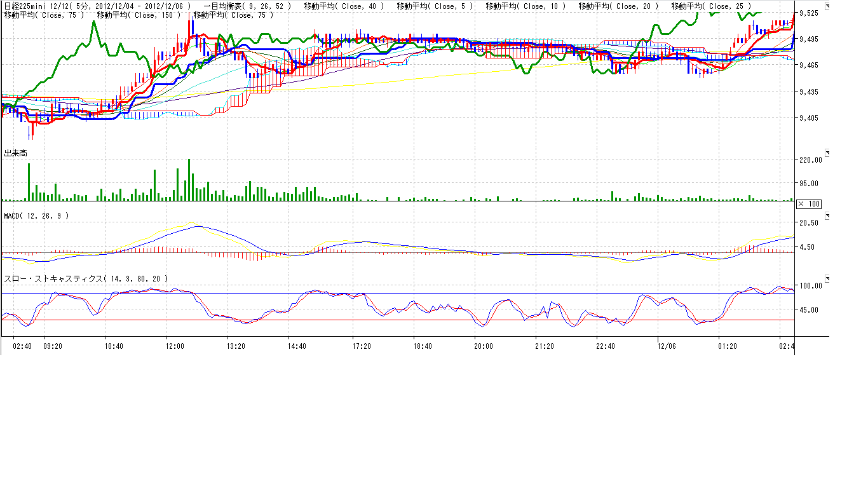
Task: Click the 移動平均(Close, 10) legend entry
Action: pyautogui.click(x=526, y=6)
